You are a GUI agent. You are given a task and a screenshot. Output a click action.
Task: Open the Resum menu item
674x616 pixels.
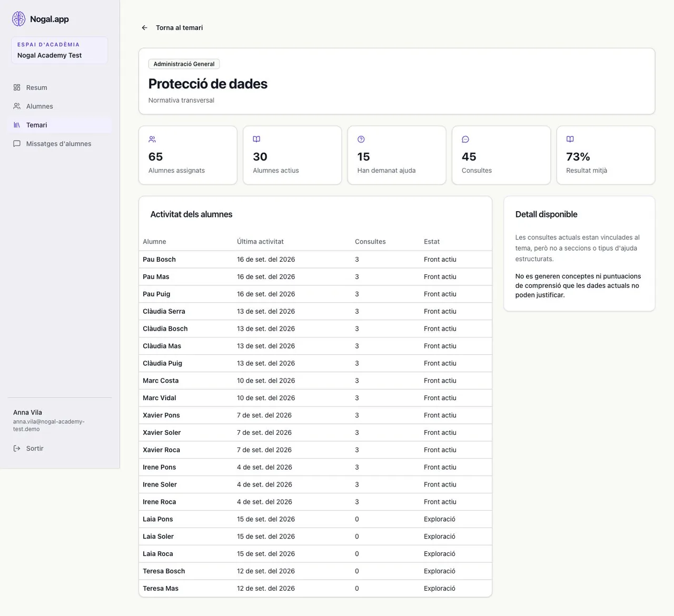[x=60, y=87]
